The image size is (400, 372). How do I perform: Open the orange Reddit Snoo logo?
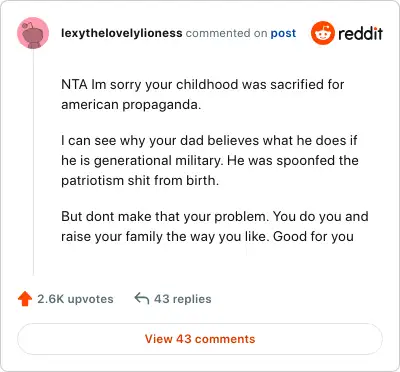tap(322, 33)
